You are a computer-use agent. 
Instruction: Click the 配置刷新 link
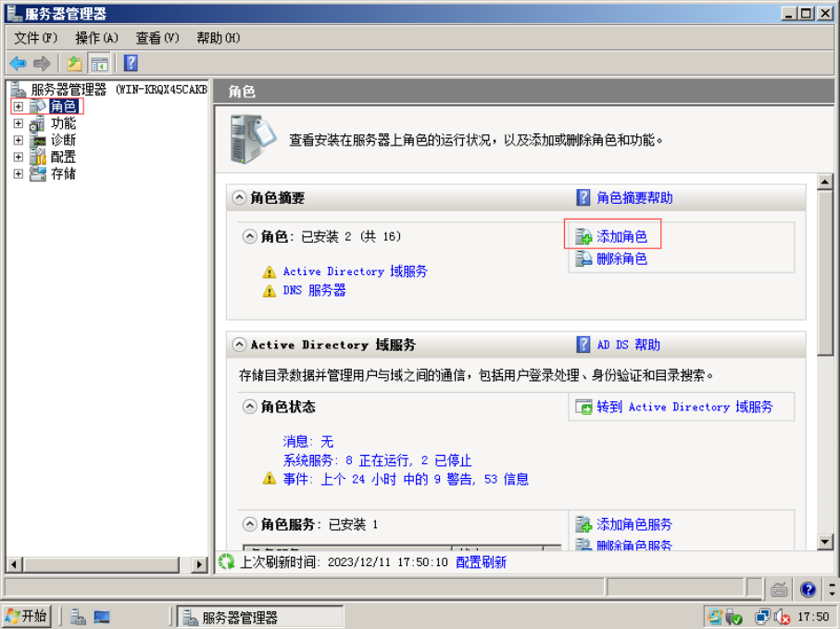pyautogui.click(x=481, y=562)
